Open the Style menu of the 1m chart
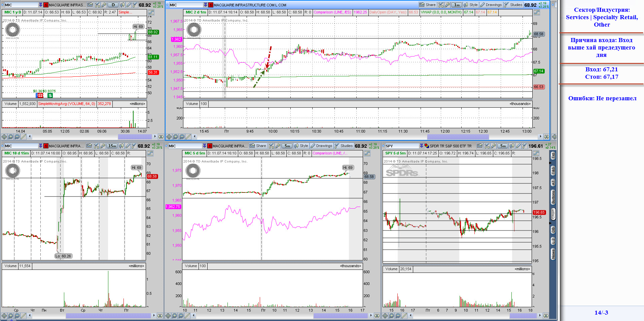Screen dimensions: 644x321 tap(470, 5)
